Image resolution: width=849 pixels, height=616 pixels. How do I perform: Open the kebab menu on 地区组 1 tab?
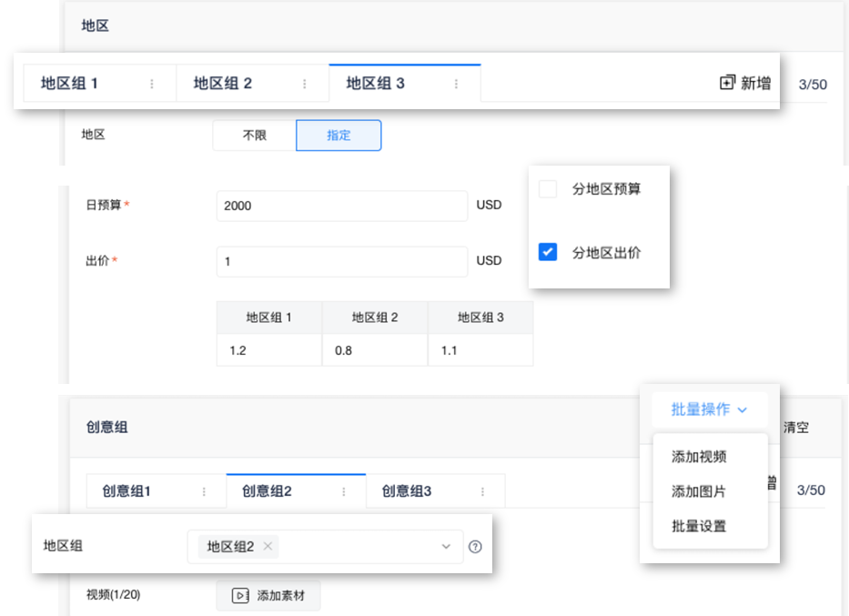tap(151, 83)
